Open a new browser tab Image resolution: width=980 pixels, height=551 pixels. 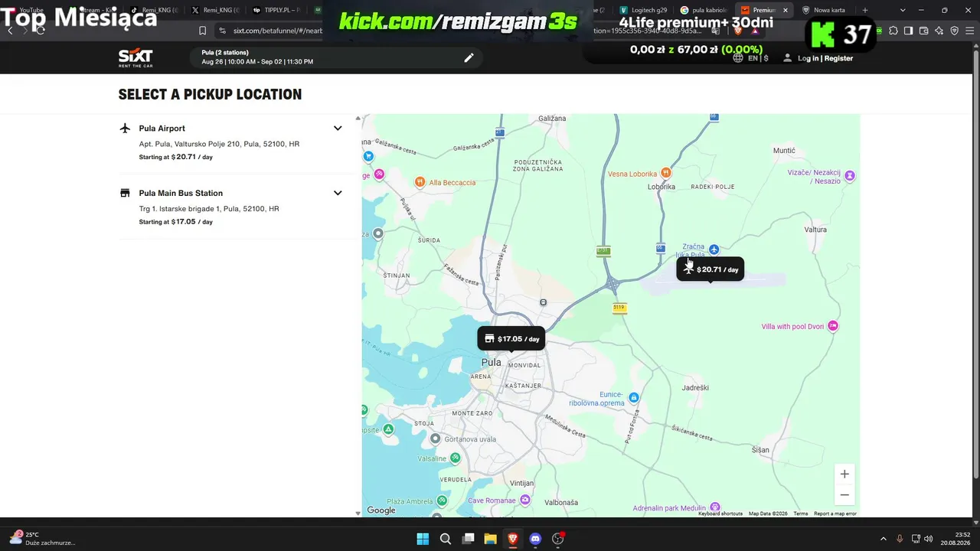[865, 10]
